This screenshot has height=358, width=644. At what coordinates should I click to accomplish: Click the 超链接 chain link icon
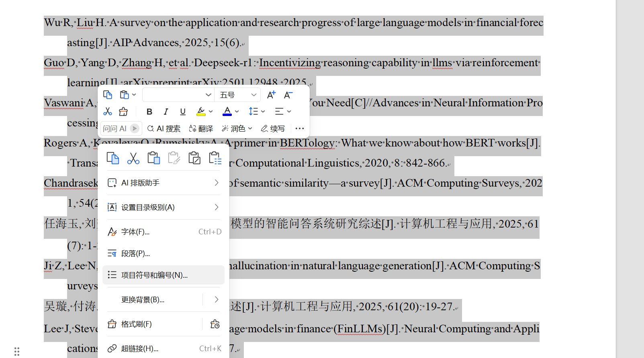click(x=112, y=348)
